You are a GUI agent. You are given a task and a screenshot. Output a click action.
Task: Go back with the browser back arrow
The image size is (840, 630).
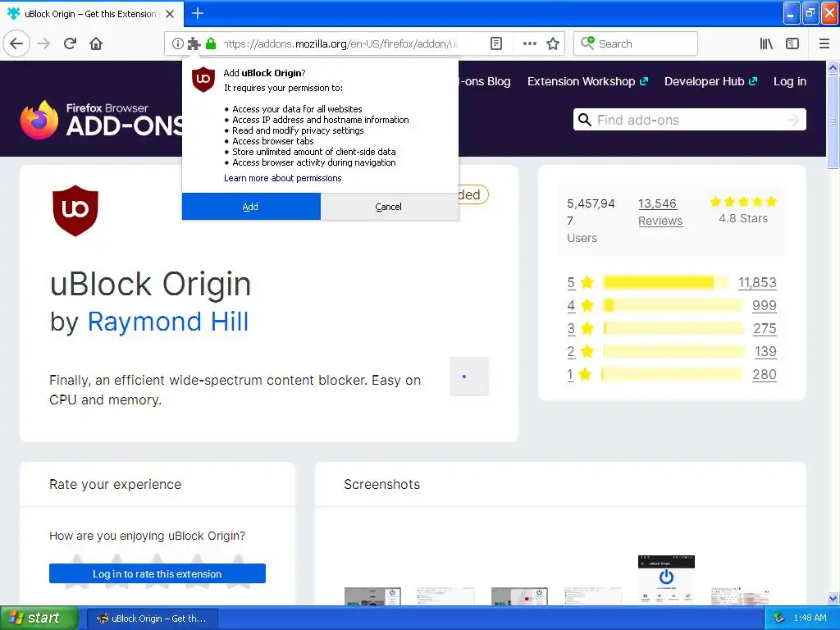(16, 43)
